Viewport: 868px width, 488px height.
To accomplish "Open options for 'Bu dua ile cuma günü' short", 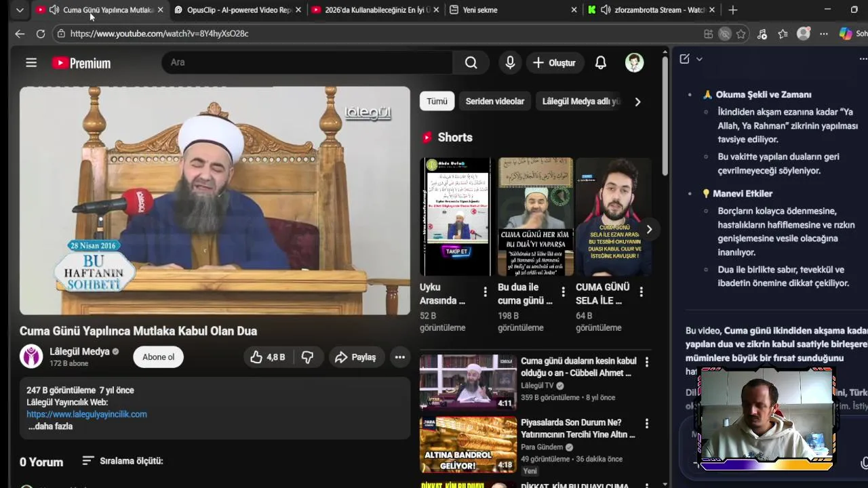I will pyautogui.click(x=563, y=292).
